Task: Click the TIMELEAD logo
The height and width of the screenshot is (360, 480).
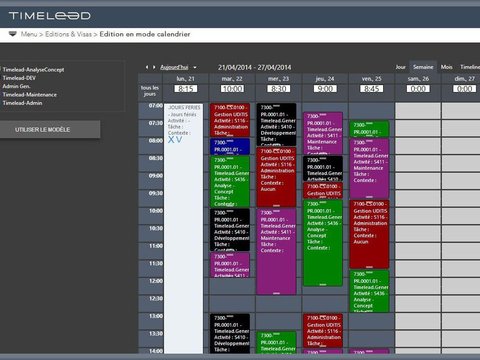Action: [x=50, y=16]
